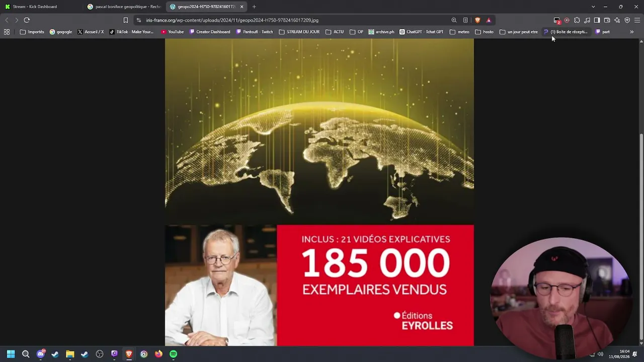Open the Pantoufl - Twitch bookmark
Image resolution: width=644 pixels, height=362 pixels.
pos(254,32)
